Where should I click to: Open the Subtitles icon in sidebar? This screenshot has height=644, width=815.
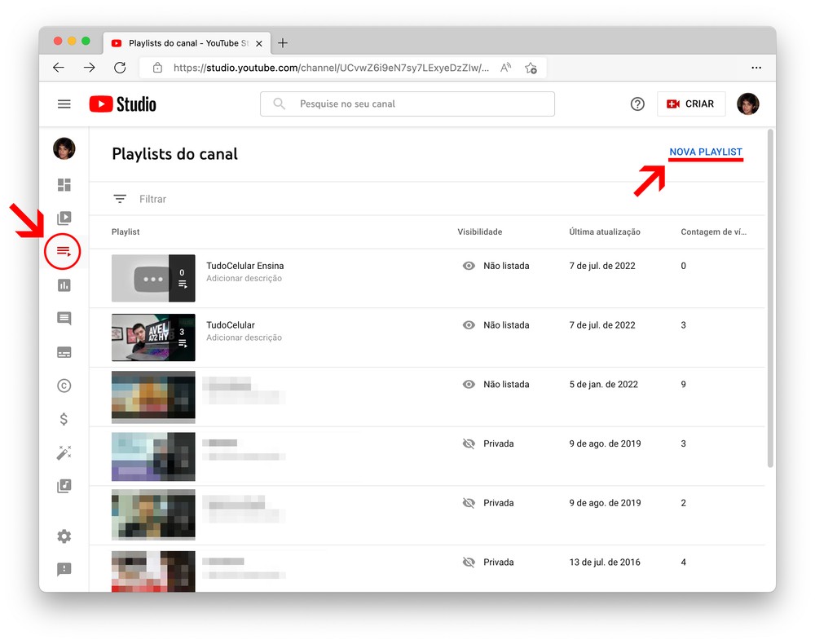pos(64,352)
